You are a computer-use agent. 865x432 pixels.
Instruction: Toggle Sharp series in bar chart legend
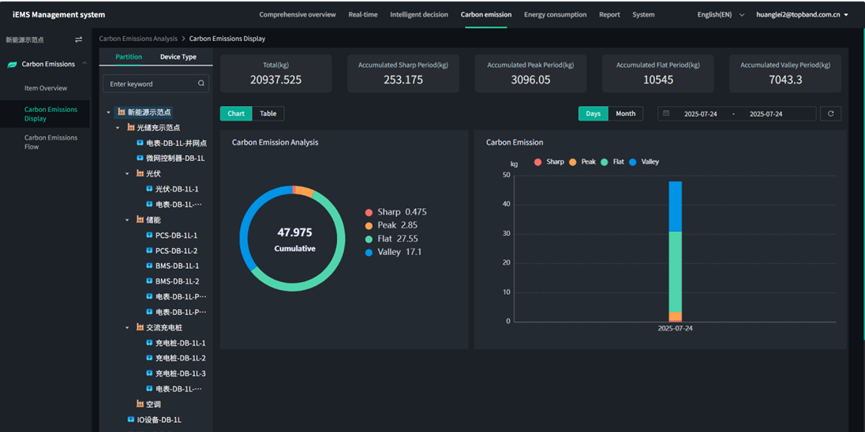coord(549,162)
